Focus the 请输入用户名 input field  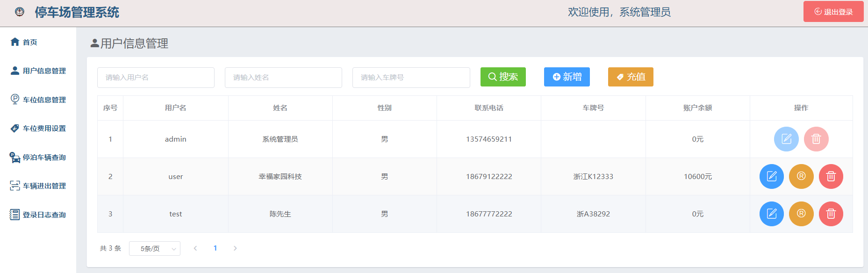coord(156,78)
